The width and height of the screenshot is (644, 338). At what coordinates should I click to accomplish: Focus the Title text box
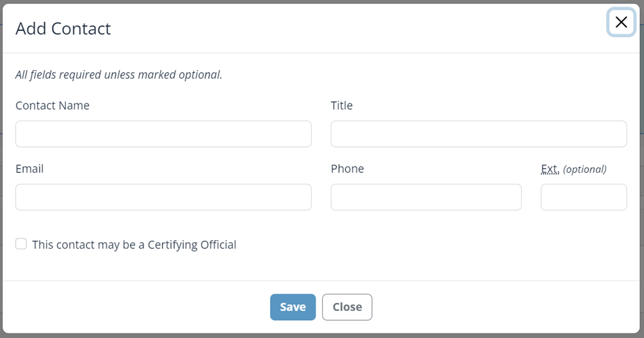(x=478, y=134)
